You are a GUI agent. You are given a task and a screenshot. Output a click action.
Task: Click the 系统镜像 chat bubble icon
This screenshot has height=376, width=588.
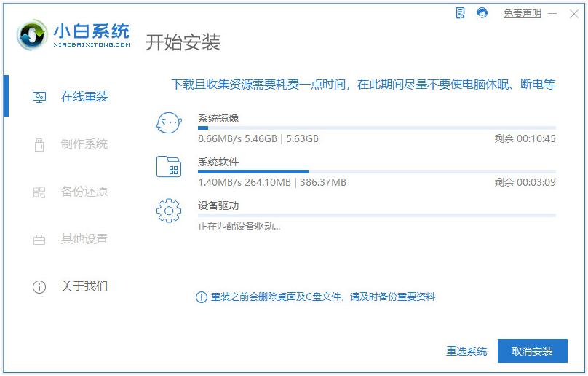[169, 123]
